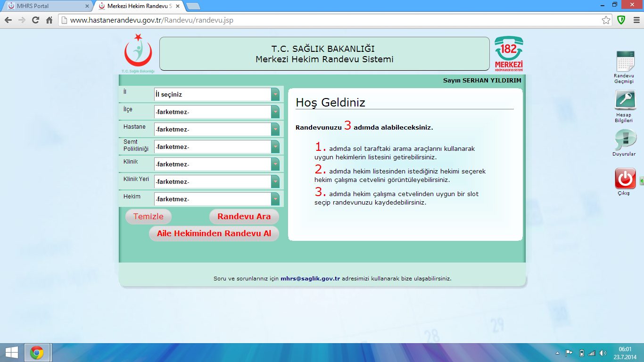
Task: Click the mhrs@saglik.gov.tr email link
Action: (x=312, y=278)
